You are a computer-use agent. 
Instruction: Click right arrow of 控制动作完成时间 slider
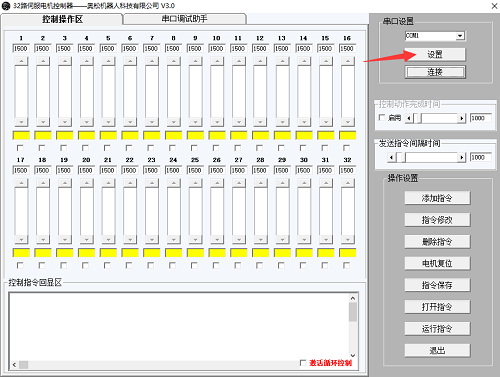461,118
